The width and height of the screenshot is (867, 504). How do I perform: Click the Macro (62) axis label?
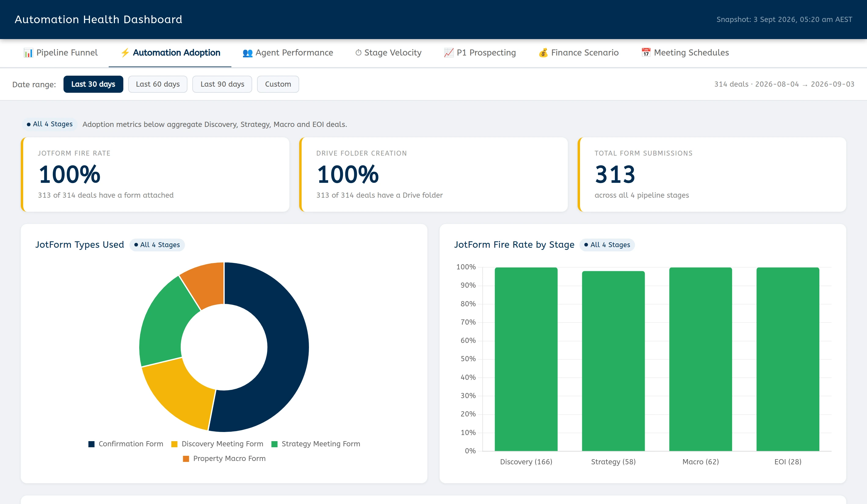click(701, 462)
